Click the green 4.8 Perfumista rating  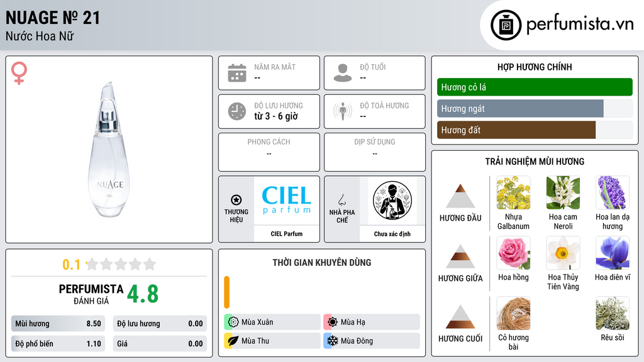coord(143,294)
